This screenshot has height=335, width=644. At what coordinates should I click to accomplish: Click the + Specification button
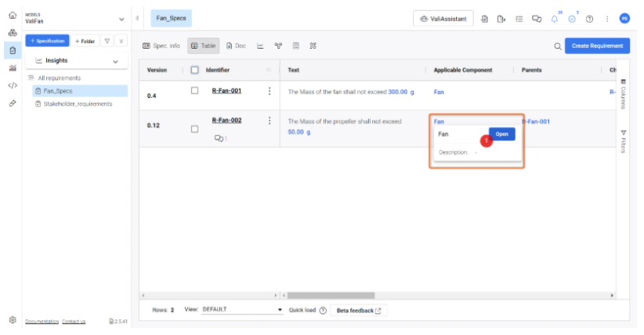tap(47, 41)
